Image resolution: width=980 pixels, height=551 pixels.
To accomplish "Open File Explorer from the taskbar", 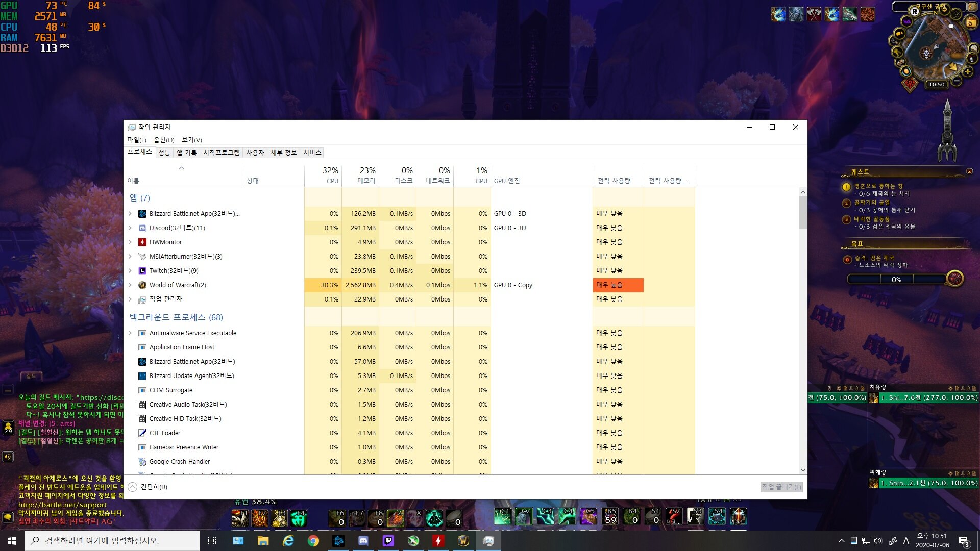I will point(263,541).
